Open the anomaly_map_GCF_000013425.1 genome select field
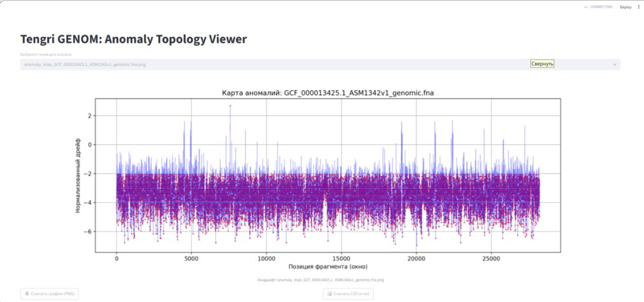644x302 pixels. [x=320, y=64]
